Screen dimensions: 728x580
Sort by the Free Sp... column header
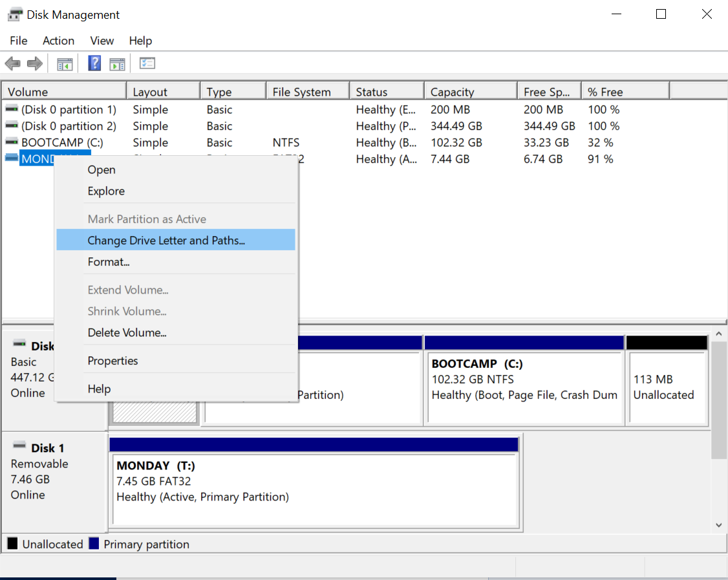pos(550,91)
